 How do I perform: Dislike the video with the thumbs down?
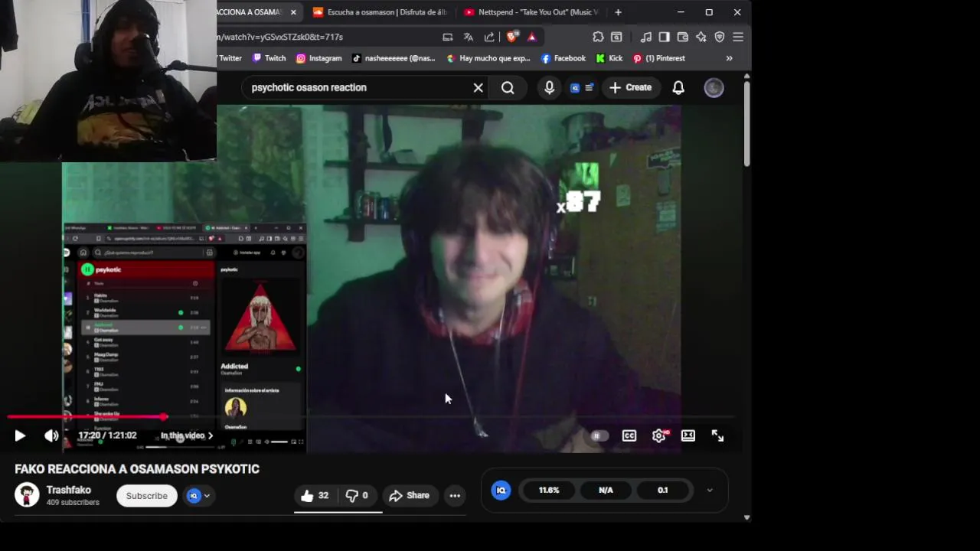[x=358, y=496]
